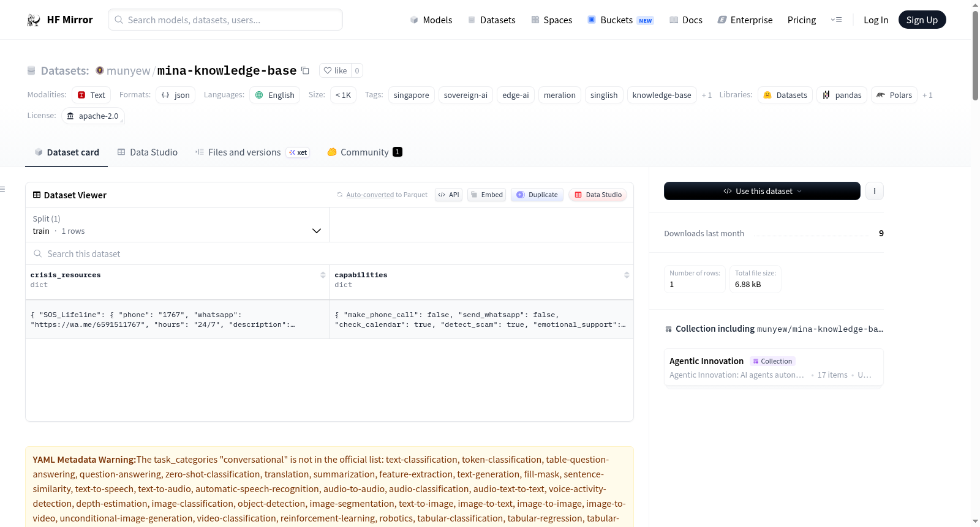Switch to the Dataset card tab
The height and width of the screenshot is (527, 980).
(67, 152)
